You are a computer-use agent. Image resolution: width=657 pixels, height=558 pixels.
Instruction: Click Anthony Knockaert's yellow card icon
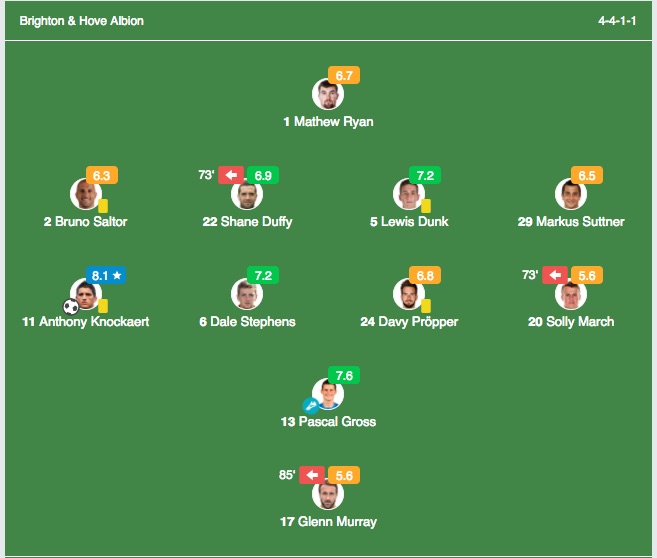[103, 306]
